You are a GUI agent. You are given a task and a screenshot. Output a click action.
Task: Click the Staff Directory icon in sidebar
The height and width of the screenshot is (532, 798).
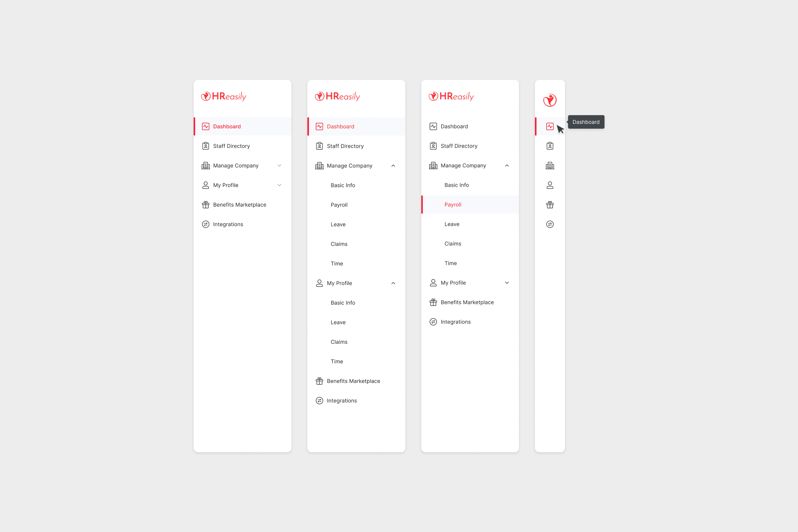pos(550,146)
